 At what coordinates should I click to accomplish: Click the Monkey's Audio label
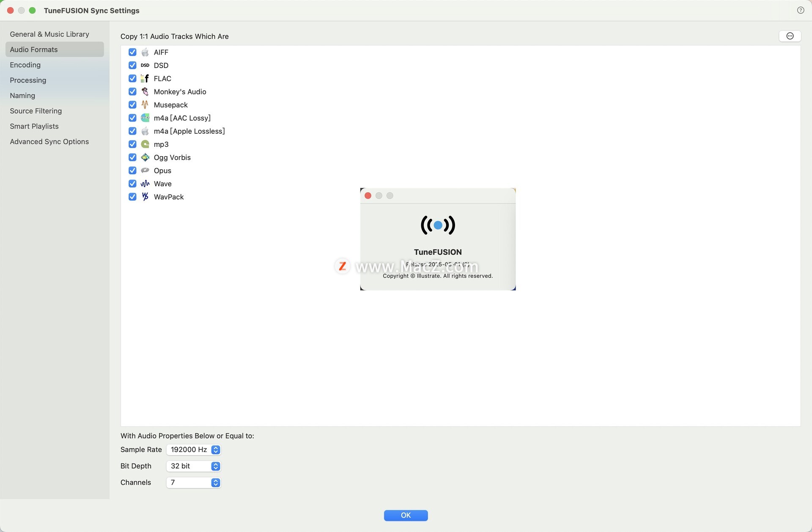[x=180, y=91]
